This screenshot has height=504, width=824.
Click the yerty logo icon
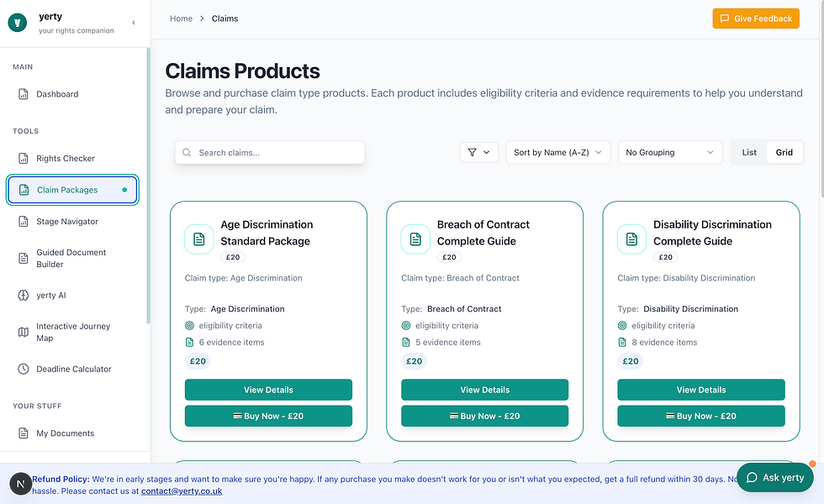[x=18, y=23]
